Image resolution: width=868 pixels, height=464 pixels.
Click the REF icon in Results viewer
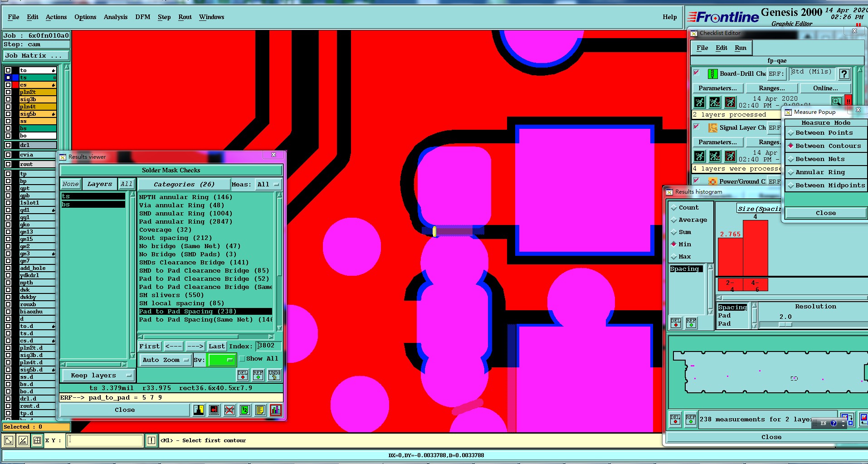click(x=258, y=375)
